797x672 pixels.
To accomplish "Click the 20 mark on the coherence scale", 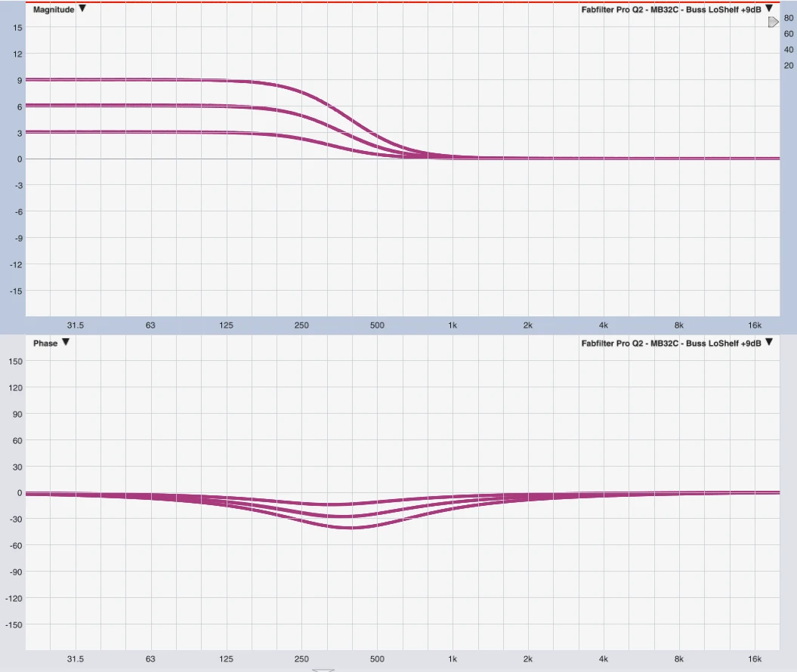I will 789,66.
